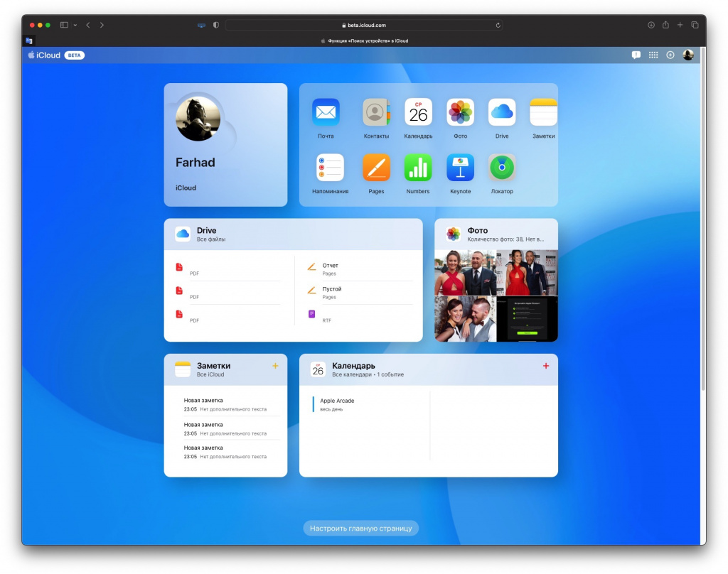Click the Safari share icon
This screenshot has height=574, width=728.
pos(665,25)
